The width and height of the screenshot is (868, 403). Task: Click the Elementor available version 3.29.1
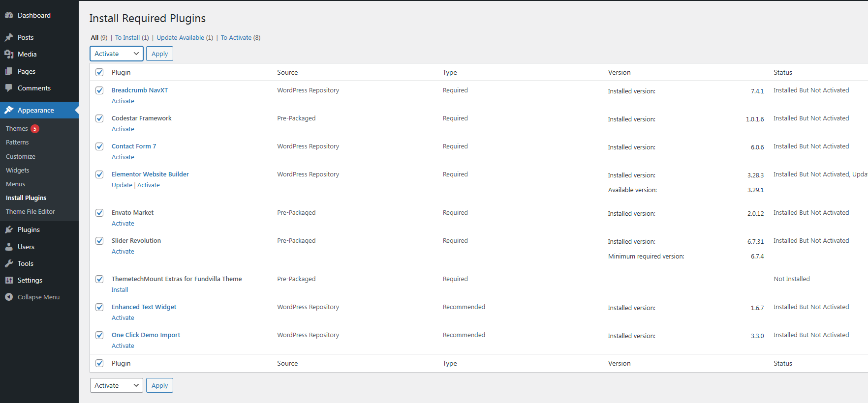[x=755, y=190]
